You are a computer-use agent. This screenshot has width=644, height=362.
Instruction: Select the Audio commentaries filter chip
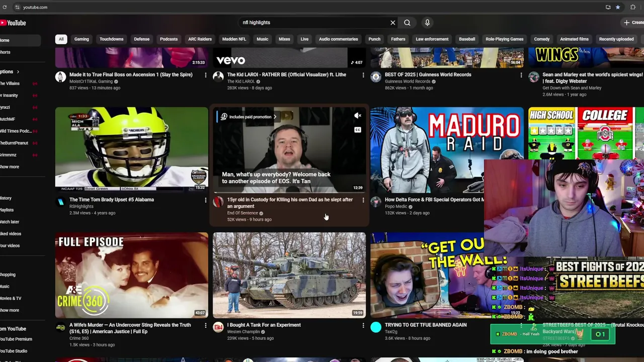[x=338, y=39]
